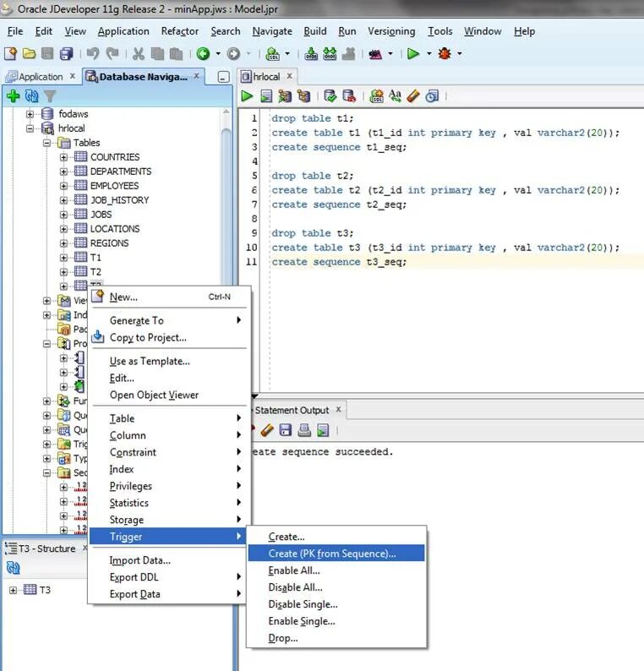Add new connection with green plus icon
This screenshot has width=644, height=671.
pos(13,95)
